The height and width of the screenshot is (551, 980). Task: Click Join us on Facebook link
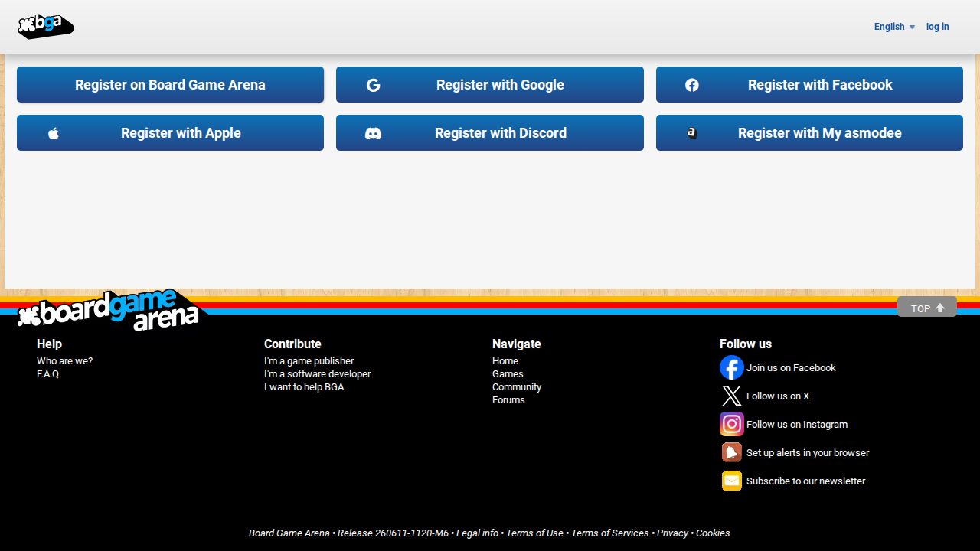click(x=791, y=368)
